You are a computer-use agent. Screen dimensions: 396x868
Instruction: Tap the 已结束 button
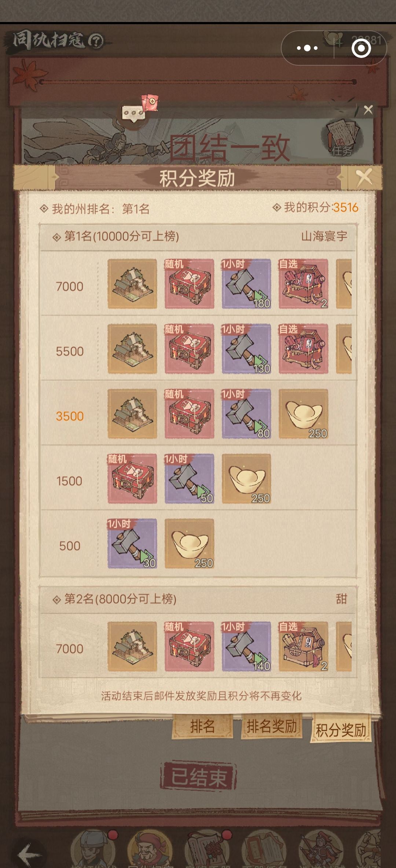point(198,777)
